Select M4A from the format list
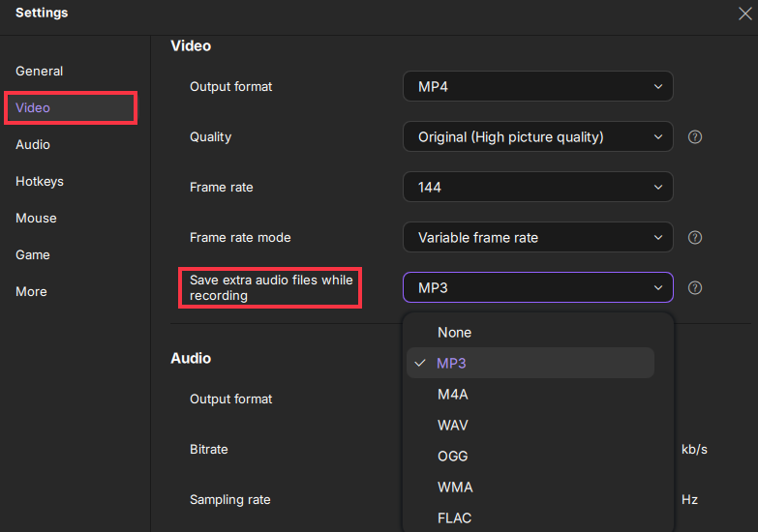Screen dimensions: 758x532 531,395
